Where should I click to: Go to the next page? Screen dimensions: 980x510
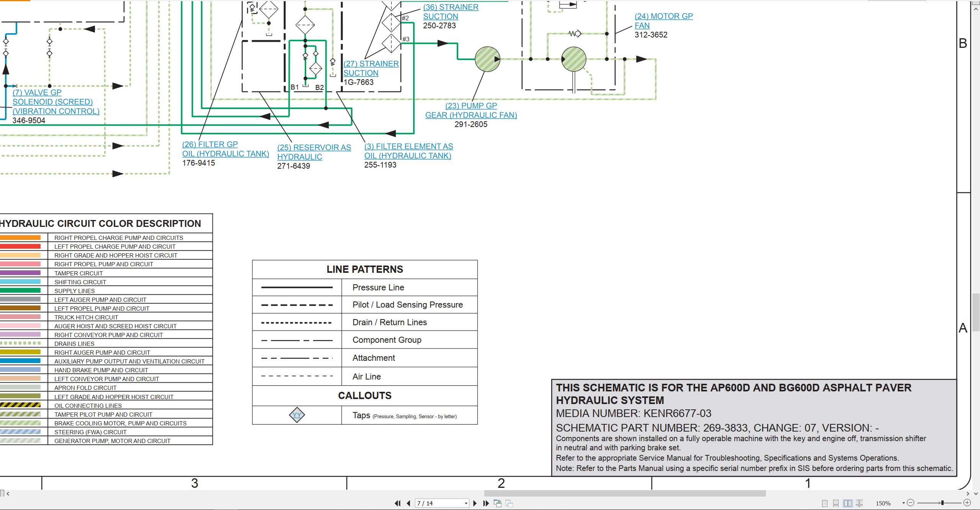(475, 503)
